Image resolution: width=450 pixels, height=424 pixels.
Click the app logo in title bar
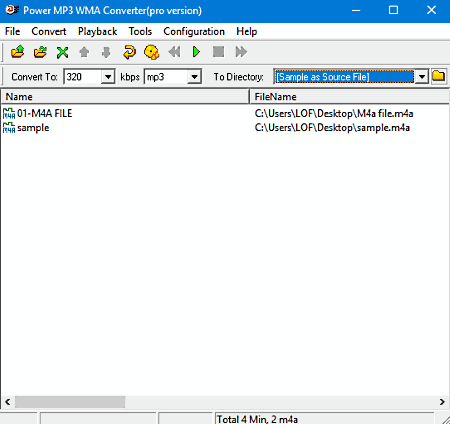click(12, 10)
